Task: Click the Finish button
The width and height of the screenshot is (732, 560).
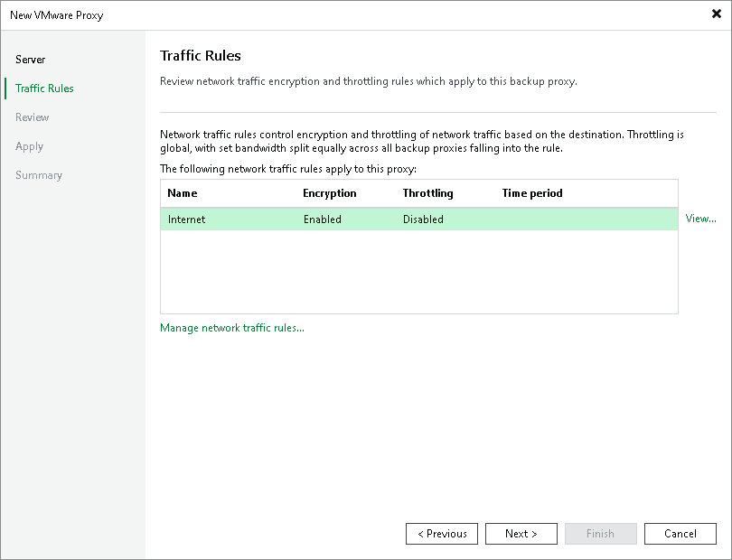Action: click(x=600, y=534)
